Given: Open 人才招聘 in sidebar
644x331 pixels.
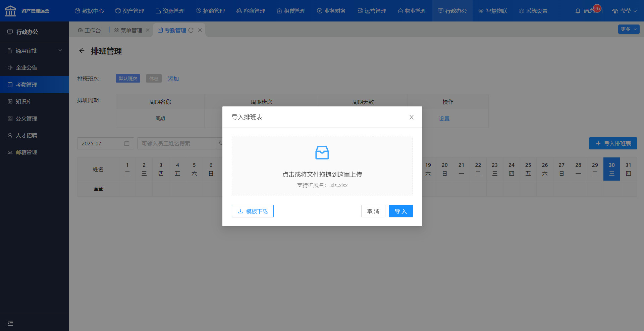Looking at the screenshot, I should (35, 135).
